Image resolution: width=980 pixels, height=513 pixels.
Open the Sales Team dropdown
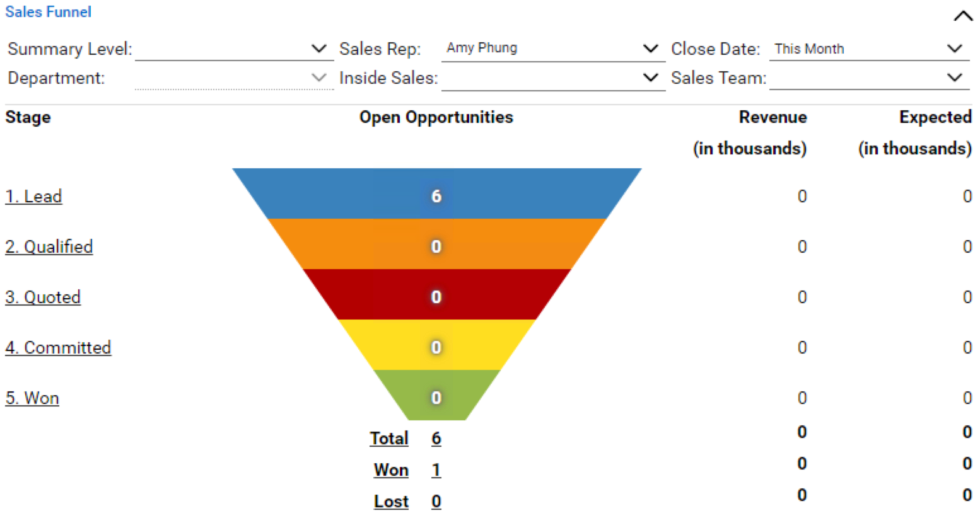coord(869,78)
